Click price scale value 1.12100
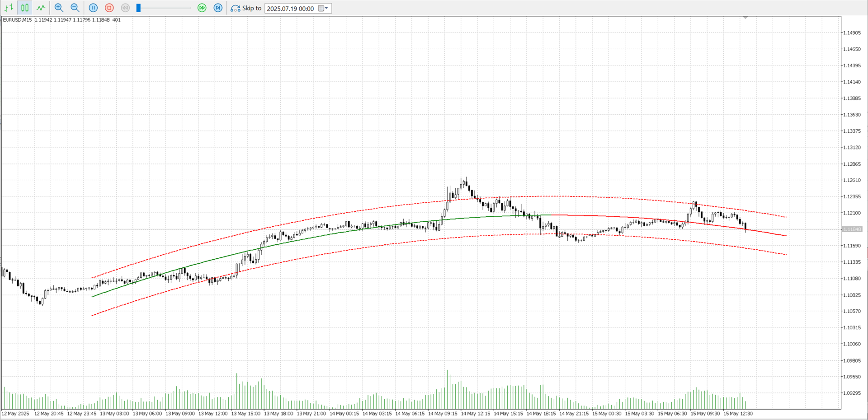The width and height of the screenshot is (868, 420). point(852,213)
